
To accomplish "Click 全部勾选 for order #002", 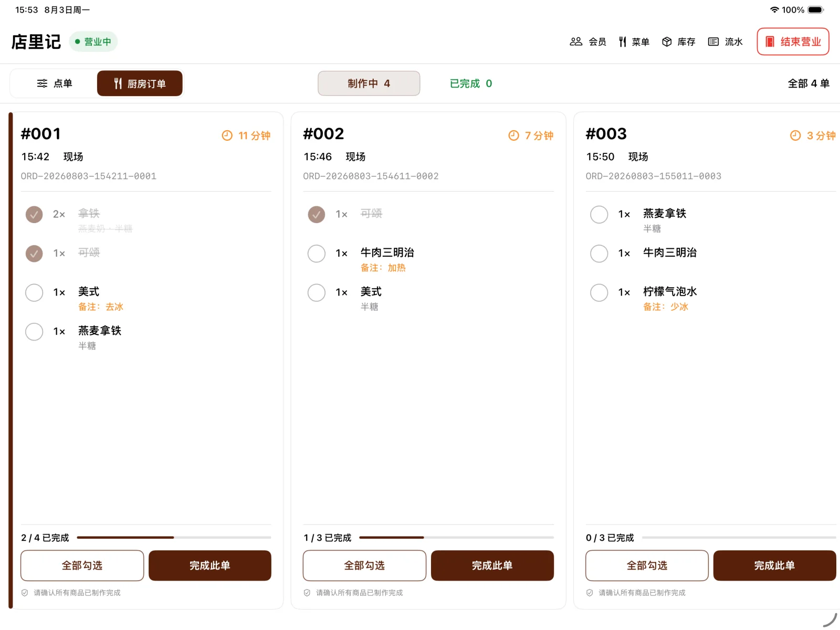I will tap(364, 565).
